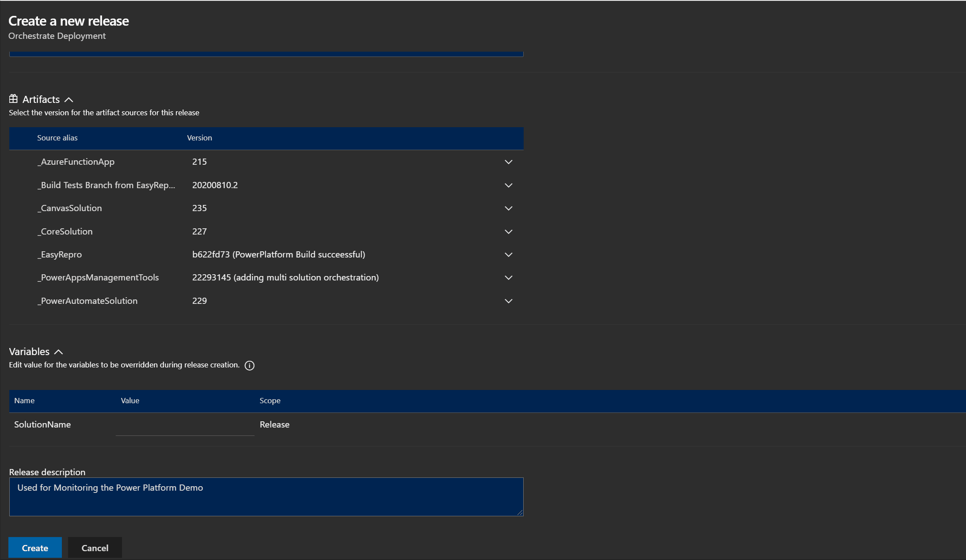Viewport: 966px width, 560px height.
Task: Click the Variables info icon
Action: click(x=250, y=365)
